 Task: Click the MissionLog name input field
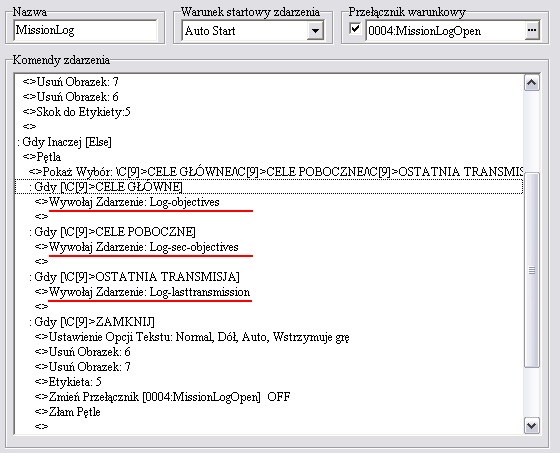pos(85,30)
